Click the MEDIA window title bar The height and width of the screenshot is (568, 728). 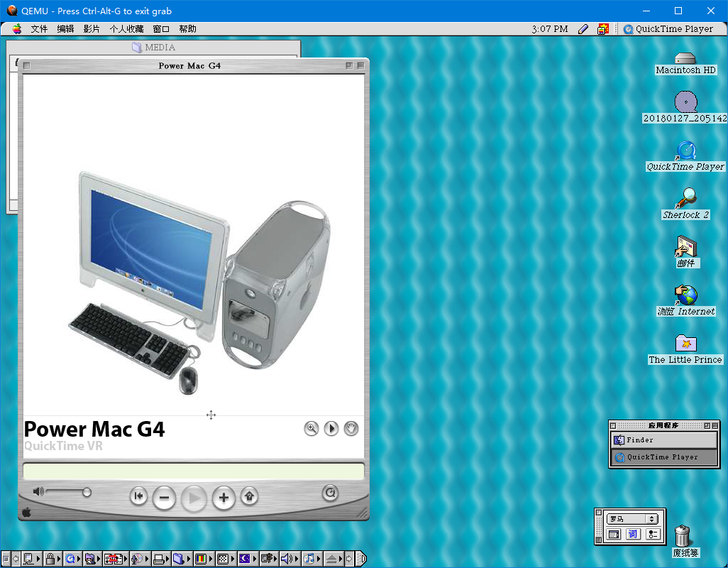coord(153,48)
